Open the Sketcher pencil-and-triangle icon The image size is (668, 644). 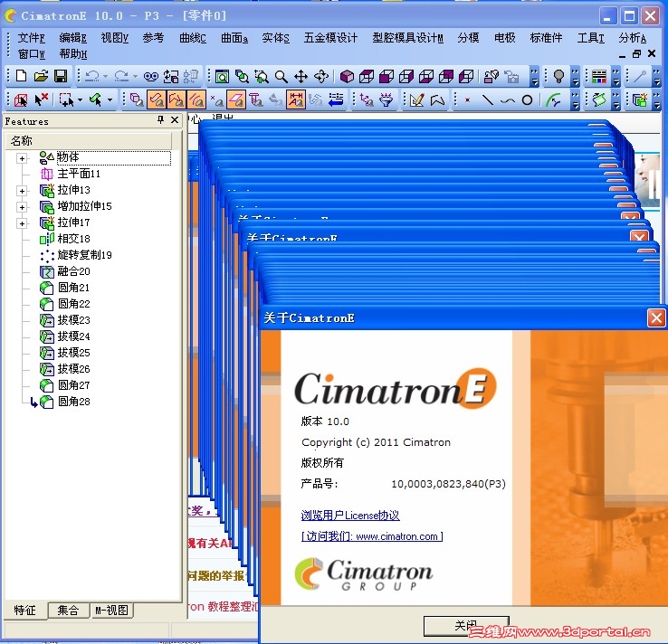pos(416,100)
